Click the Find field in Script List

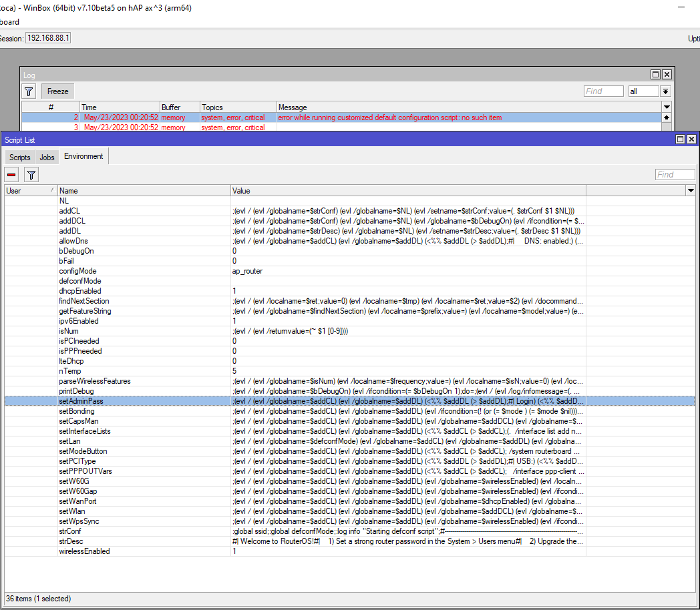point(675,175)
